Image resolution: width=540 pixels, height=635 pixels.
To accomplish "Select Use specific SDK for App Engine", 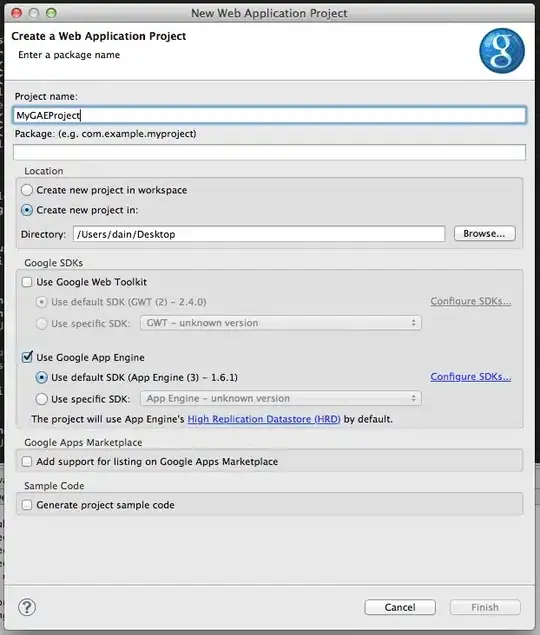I will tap(41, 399).
